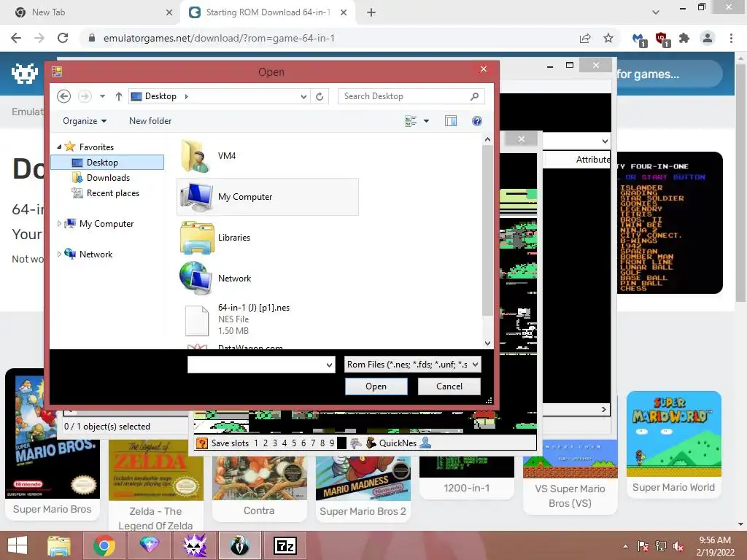
Task: Select save slot 1 in emulator
Action: 256,443
